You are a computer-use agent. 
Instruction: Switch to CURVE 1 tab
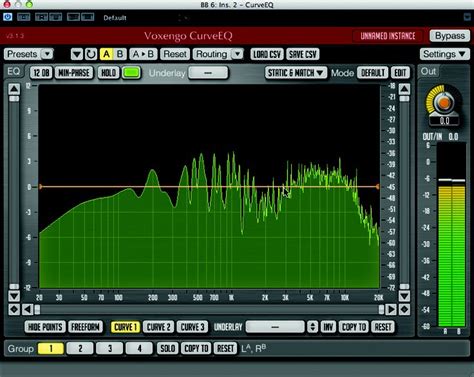(x=126, y=327)
